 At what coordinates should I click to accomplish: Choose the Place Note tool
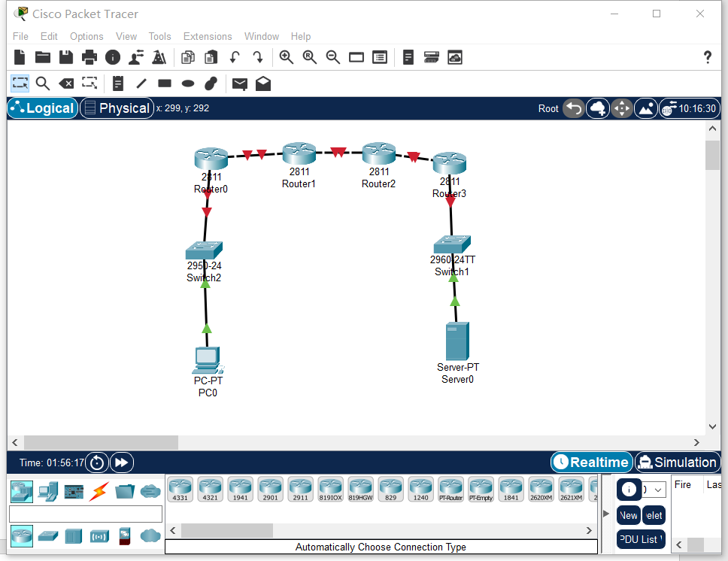pyautogui.click(x=118, y=83)
